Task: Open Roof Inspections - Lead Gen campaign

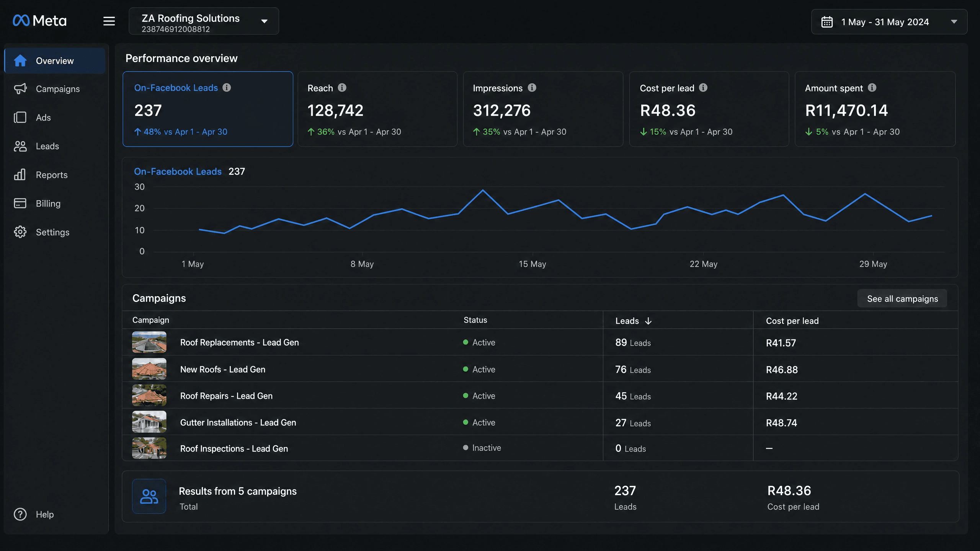Action: click(234, 448)
